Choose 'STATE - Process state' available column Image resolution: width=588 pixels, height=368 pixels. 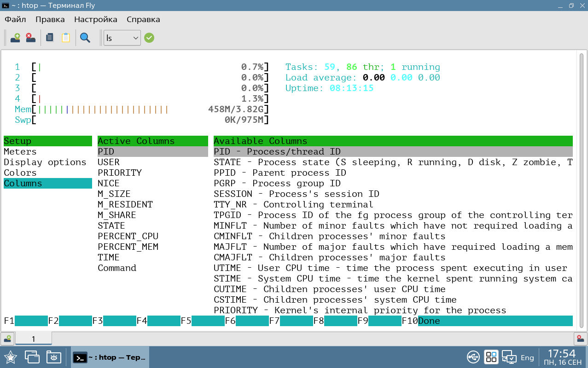(393, 162)
